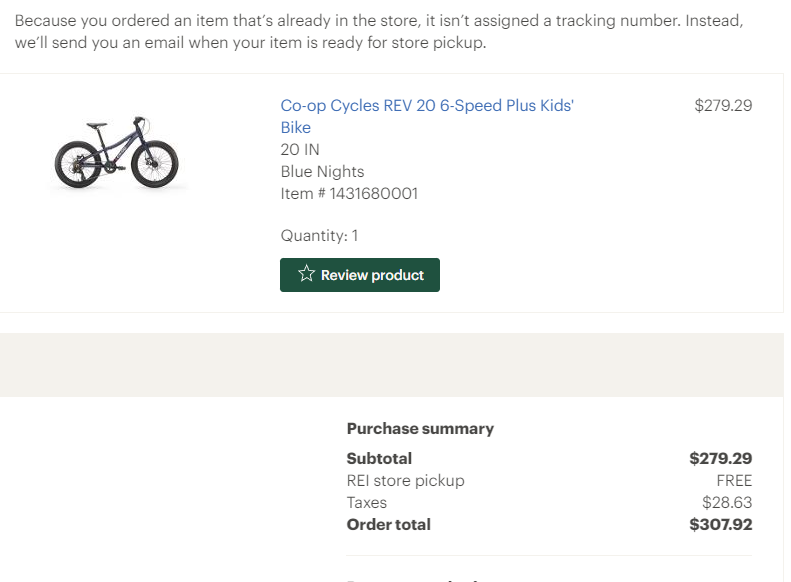Viewport: 791px width, 582px height.
Task: Click the Order total label
Action: [x=388, y=525]
